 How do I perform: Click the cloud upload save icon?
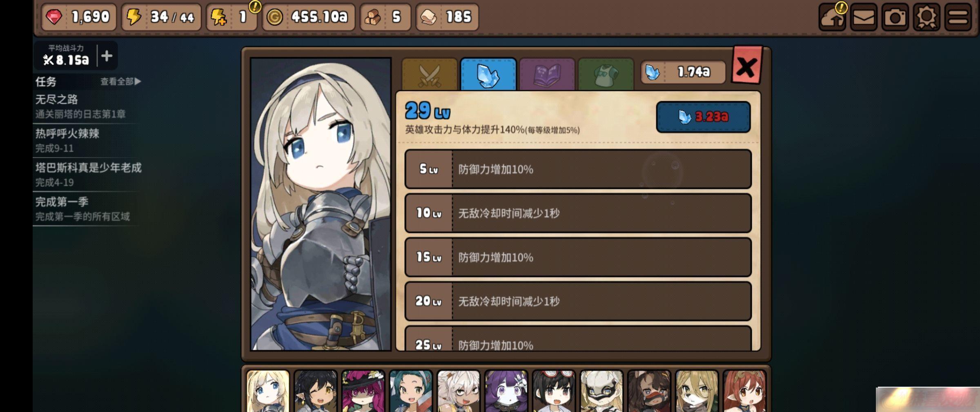832,17
